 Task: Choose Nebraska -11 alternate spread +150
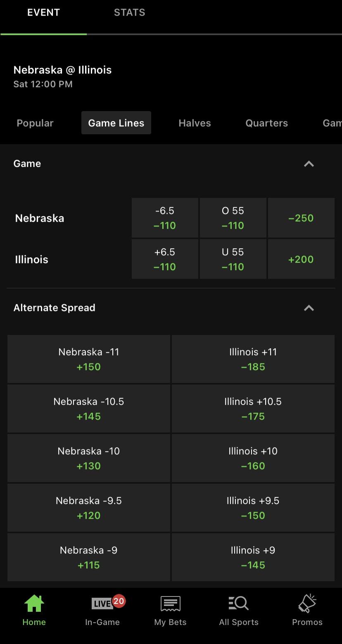point(89,359)
